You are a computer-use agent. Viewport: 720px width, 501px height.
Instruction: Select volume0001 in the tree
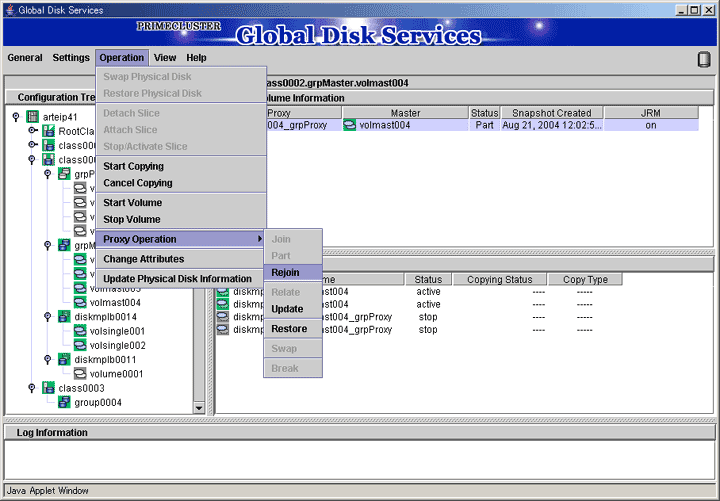[116, 374]
